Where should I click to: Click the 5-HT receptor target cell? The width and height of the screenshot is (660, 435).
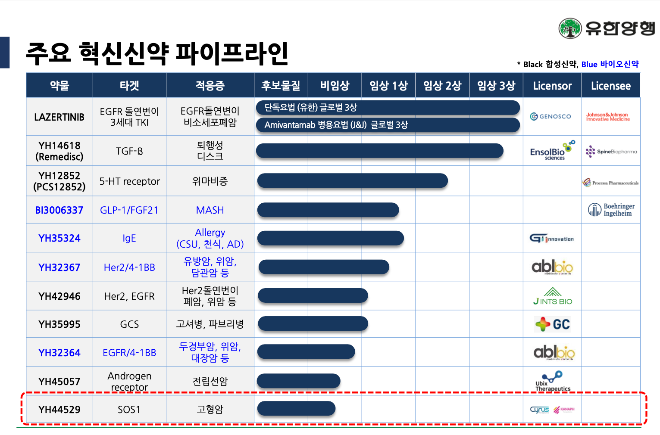129,181
